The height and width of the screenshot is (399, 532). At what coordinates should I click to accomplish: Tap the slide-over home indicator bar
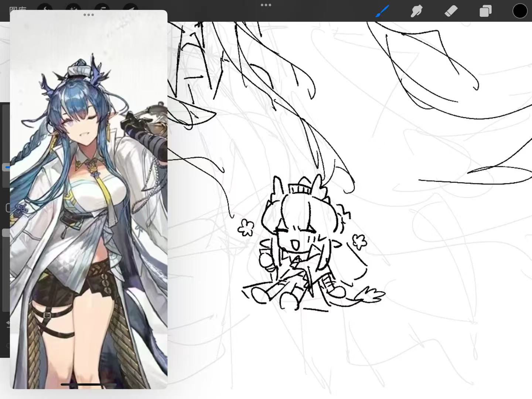(x=89, y=384)
